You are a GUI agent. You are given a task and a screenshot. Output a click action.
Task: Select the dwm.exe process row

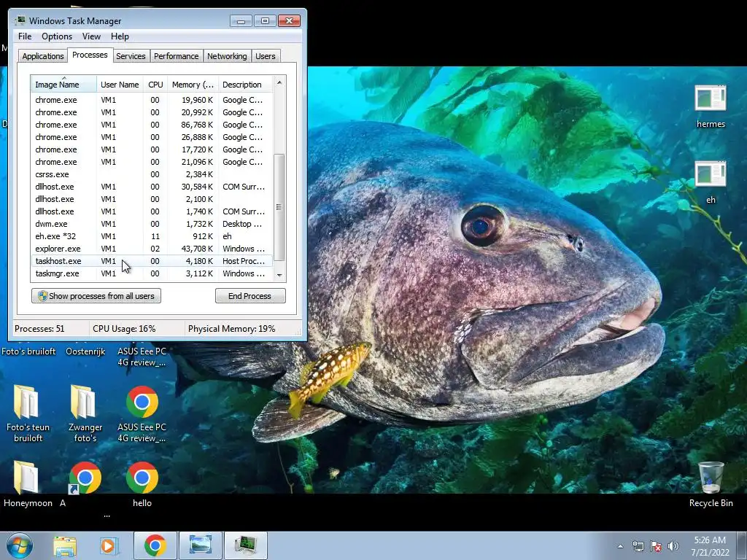[152, 224]
